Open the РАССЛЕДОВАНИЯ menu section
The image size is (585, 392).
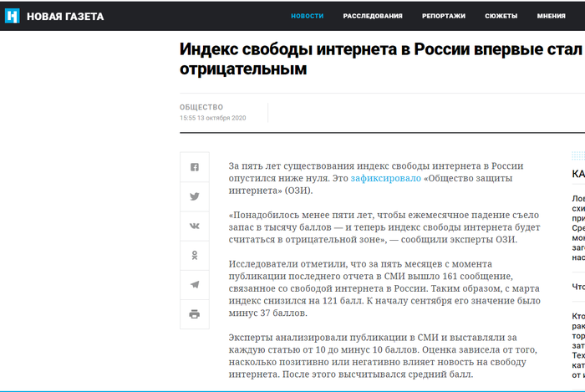(x=373, y=16)
